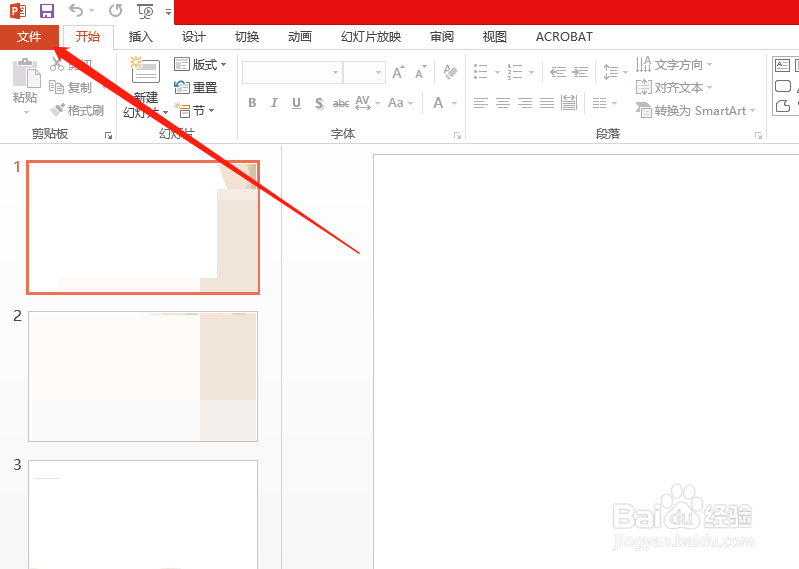Select the rounded rectangle shape
The height and width of the screenshot is (569, 799).
coord(783,86)
